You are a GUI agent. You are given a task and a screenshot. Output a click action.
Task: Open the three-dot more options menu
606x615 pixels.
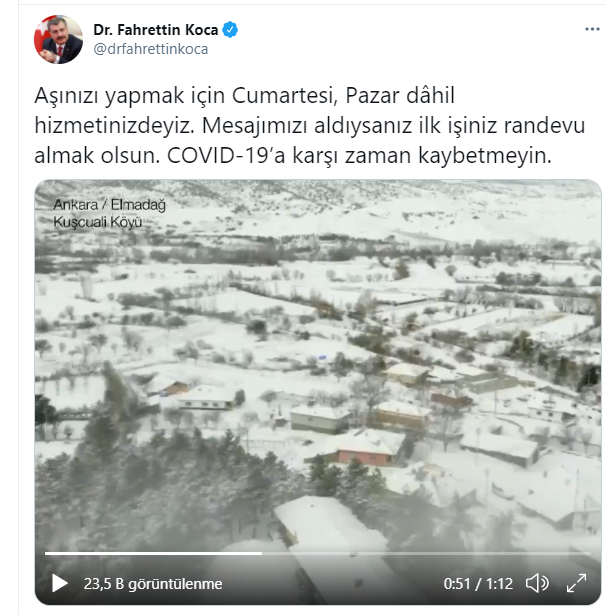point(592,29)
